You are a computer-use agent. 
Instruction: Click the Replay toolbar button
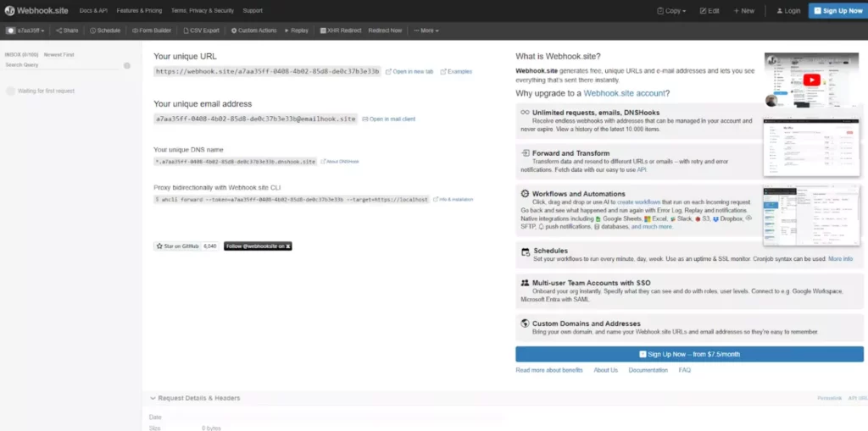click(x=296, y=30)
